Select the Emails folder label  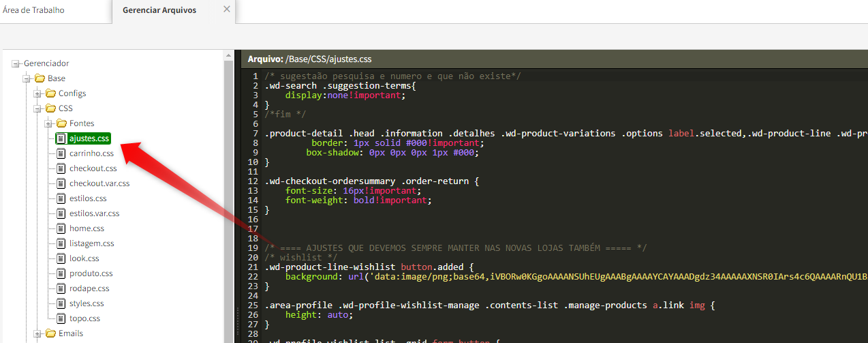tap(71, 333)
